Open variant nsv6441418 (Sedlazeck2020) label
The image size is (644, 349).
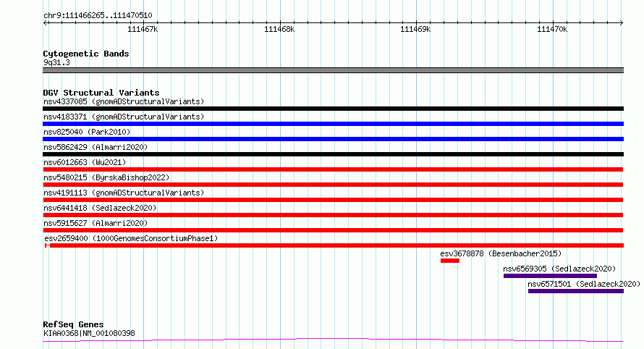click(x=100, y=208)
